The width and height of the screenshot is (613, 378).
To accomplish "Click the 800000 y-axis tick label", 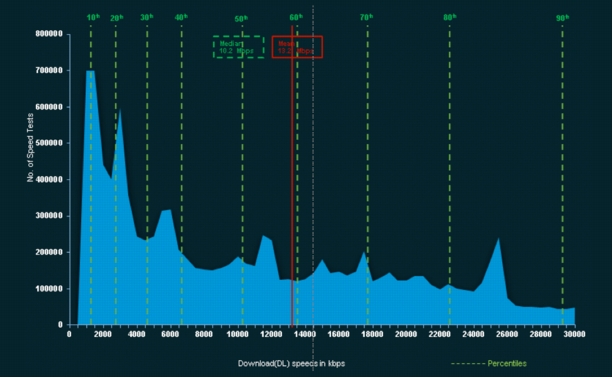I will 49,34.
